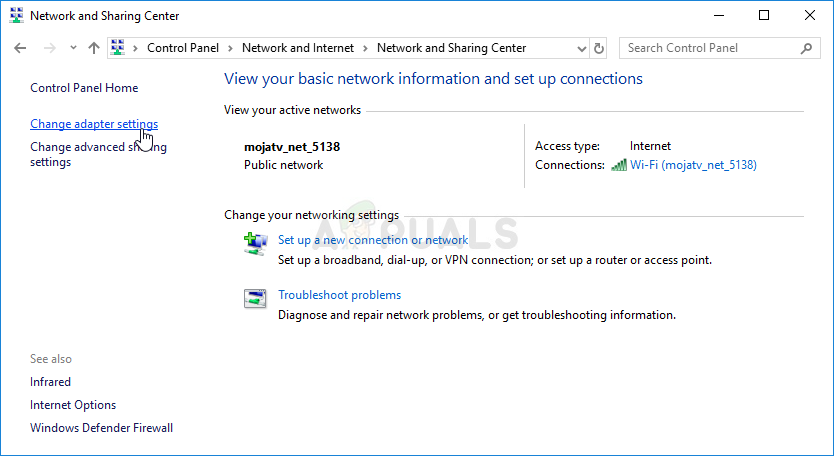Open Windows Defender Firewall link
This screenshot has width=834, height=456.
[x=101, y=428]
